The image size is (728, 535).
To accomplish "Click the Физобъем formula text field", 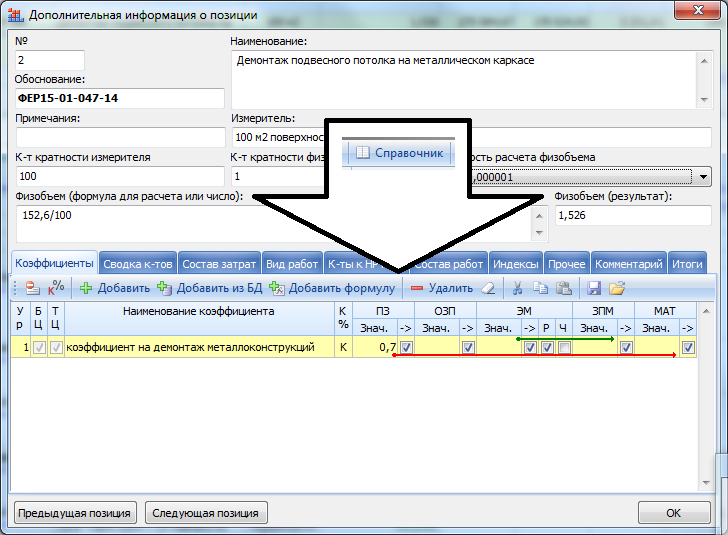I will (130, 222).
